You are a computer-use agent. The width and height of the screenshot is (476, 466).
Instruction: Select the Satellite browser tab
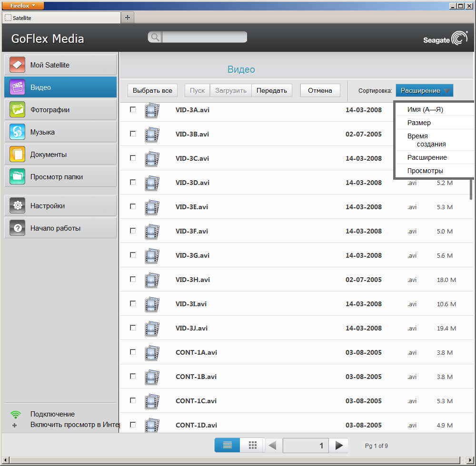click(x=61, y=18)
